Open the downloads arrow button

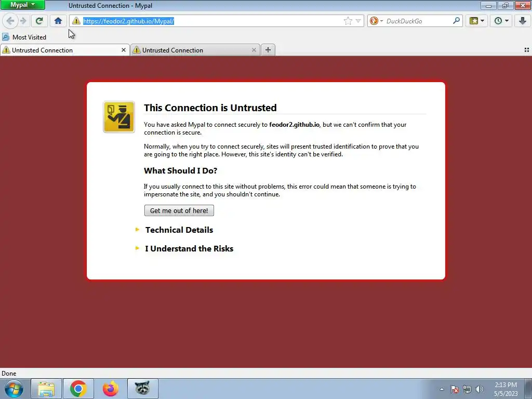click(x=523, y=21)
